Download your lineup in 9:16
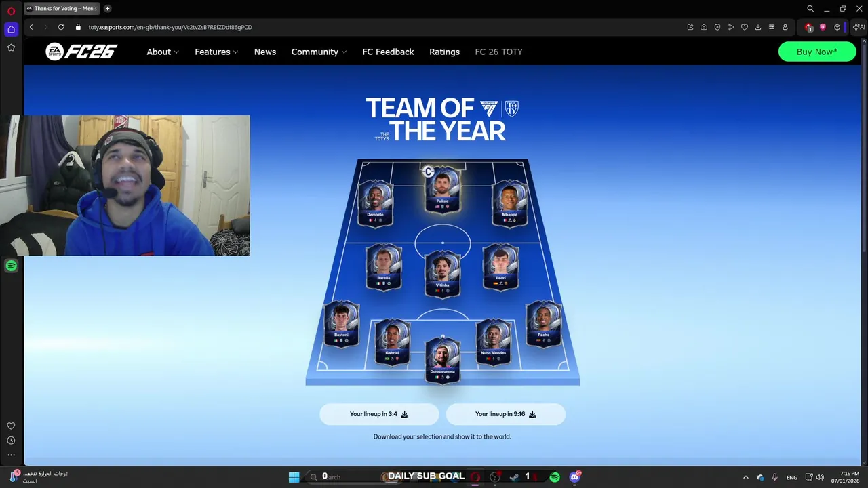868x488 pixels. pos(505,414)
